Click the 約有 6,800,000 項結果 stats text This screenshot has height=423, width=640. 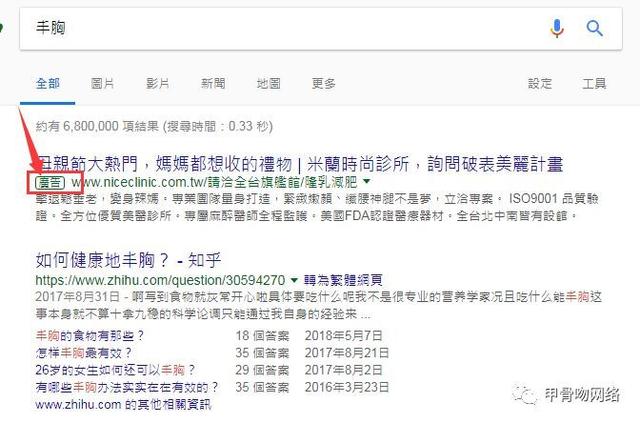click(154, 126)
